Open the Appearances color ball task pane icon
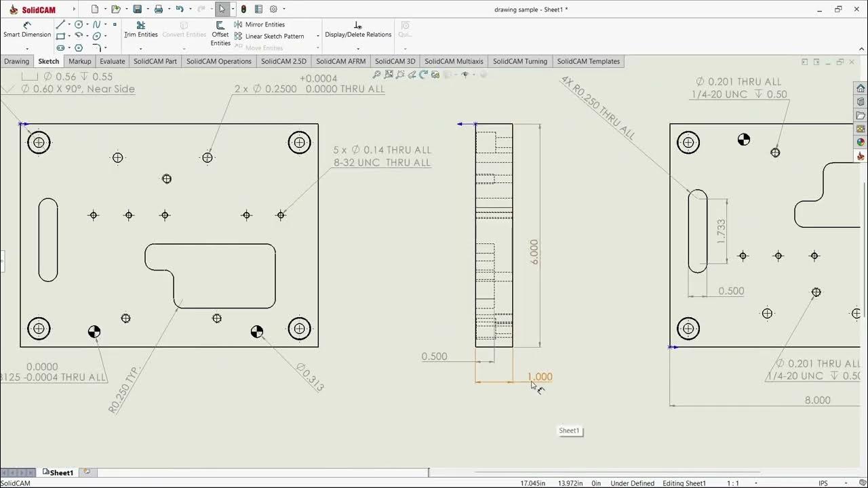This screenshot has width=868, height=488. (x=861, y=142)
